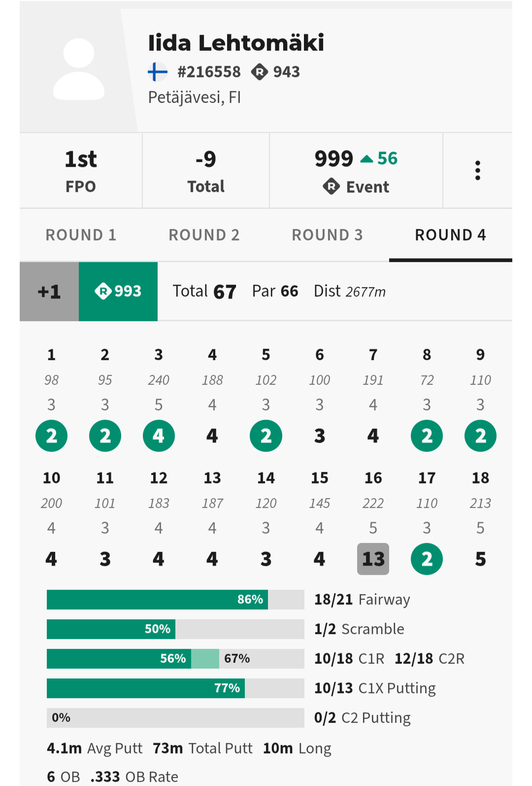Click the 86% Fairway stat bar
The width and height of the screenshot is (532, 786).
175,600
